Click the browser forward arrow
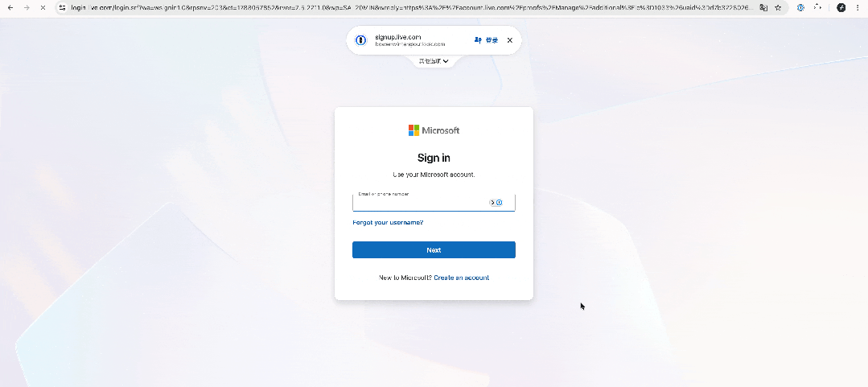The width and height of the screenshot is (868, 387). [27, 8]
